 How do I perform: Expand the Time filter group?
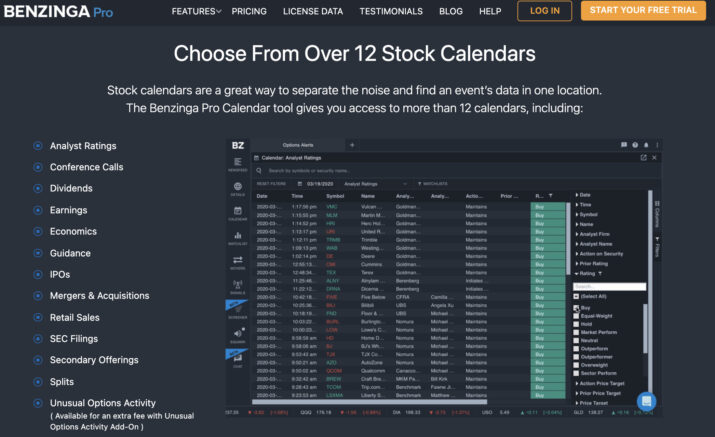[583, 205]
